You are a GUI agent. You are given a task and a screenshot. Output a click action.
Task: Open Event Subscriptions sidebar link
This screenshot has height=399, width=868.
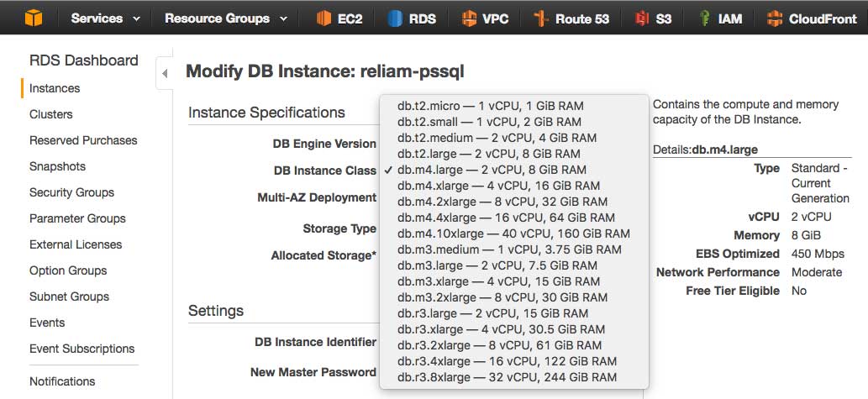[82, 349]
